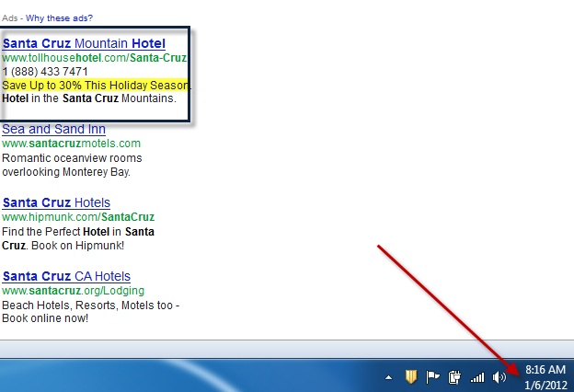Image resolution: width=574 pixels, height=392 pixels.
Task: Click the www.santacruzmotels.com URL
Action: pyautogui.click(x=71, y=144)
